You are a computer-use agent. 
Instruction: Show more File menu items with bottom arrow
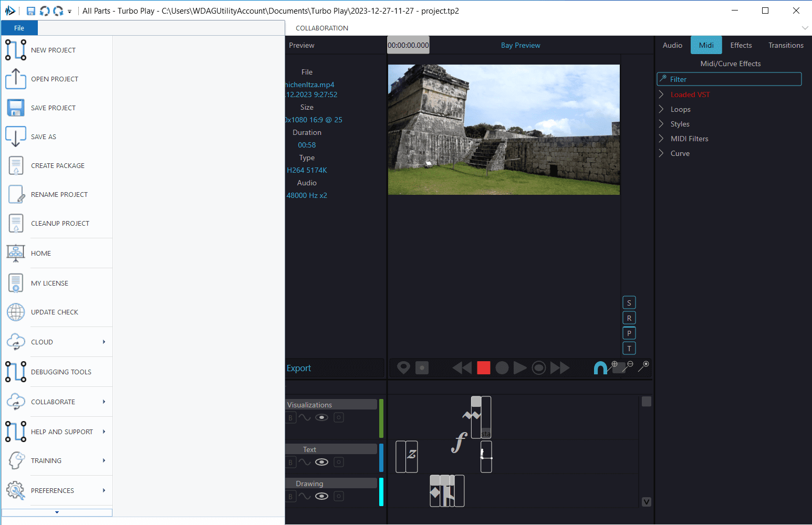pyautogui.click(x=57, y=512)
